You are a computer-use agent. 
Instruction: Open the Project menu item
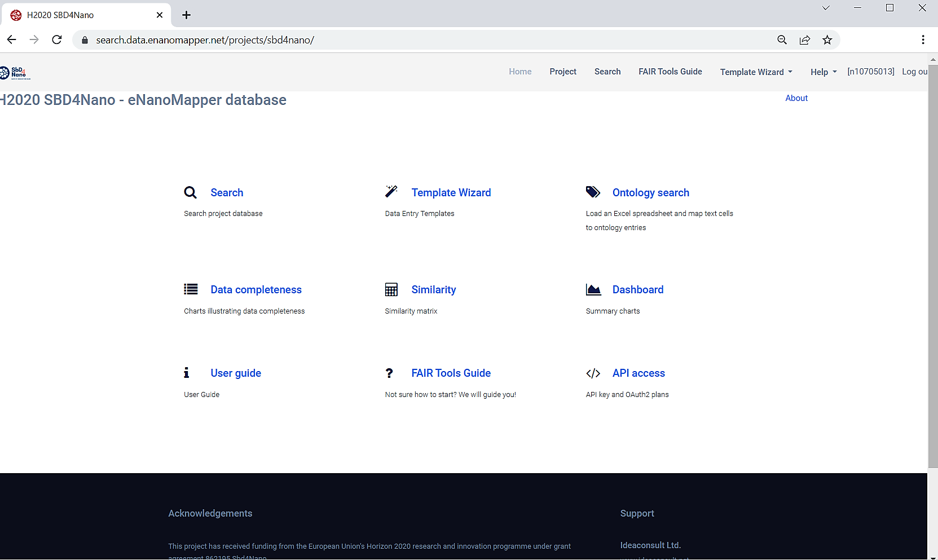[x=562, y=72]
